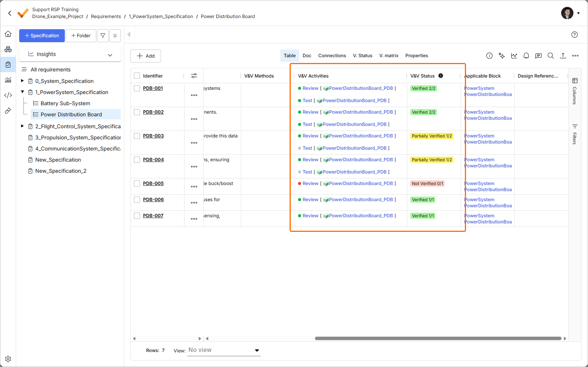Expand the 0_System_Specification tree node
The image size is (588, 367).
22,81
